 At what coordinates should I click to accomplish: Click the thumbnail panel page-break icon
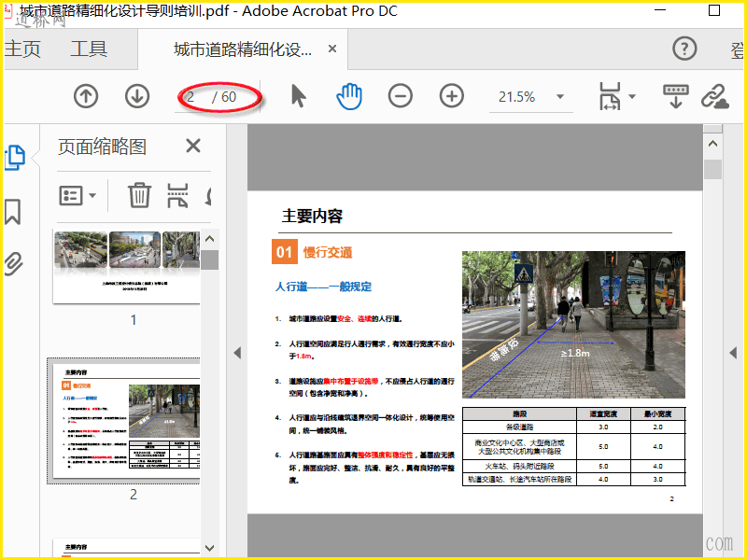click(177, 196)
